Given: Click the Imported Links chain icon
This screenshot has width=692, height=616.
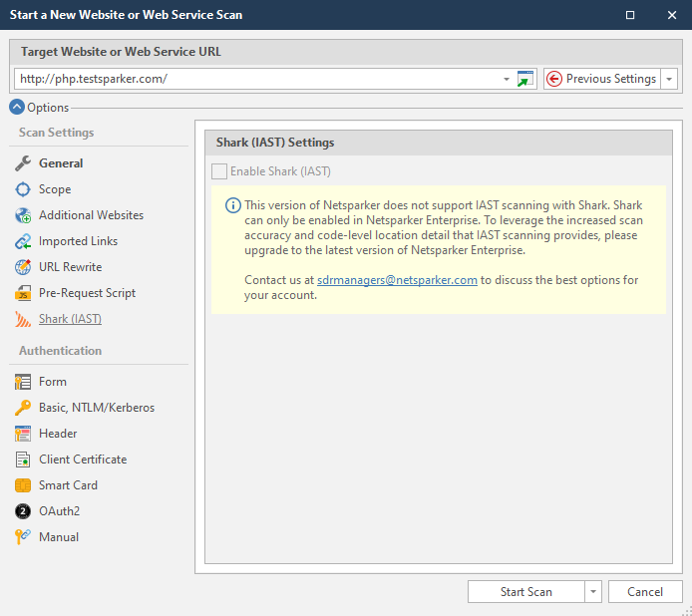Looking at the screenshot, I should [x=23, y=241].
